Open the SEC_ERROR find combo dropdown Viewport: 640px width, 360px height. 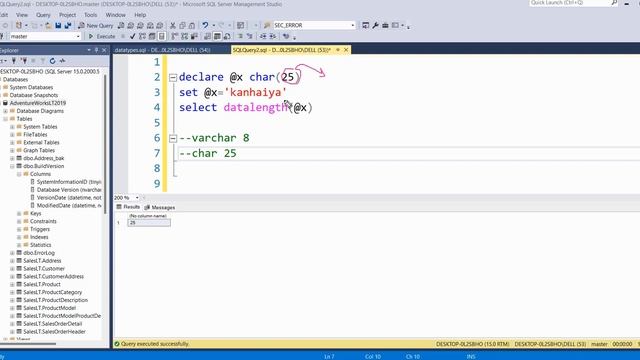coord(353,25)
